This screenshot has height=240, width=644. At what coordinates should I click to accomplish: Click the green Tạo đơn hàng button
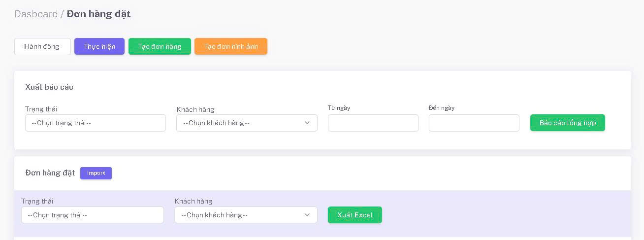(x=160, y=46)
